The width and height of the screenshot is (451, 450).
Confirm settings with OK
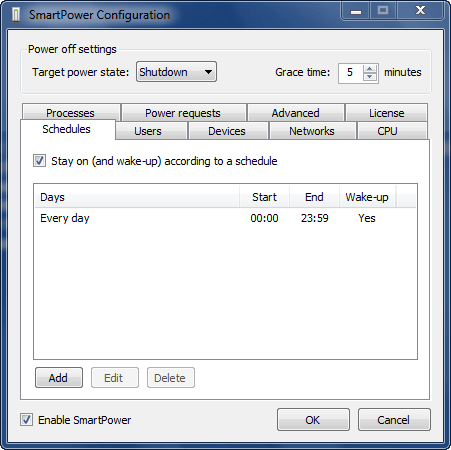tap(313, 420)
